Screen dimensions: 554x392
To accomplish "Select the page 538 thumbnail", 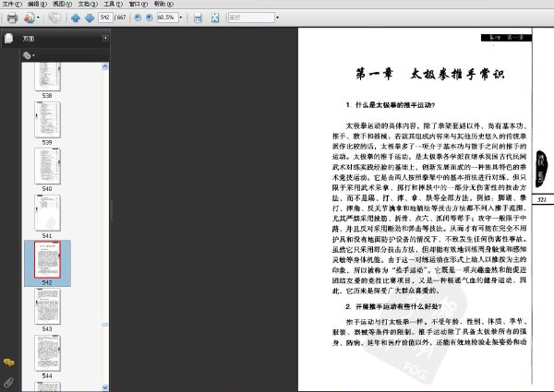I will coord(47,77).
